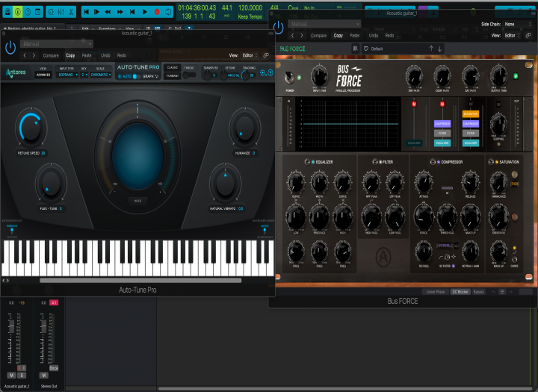
Task: Open Auto-Tune Key C dropdown
Action: click(84, 75)
